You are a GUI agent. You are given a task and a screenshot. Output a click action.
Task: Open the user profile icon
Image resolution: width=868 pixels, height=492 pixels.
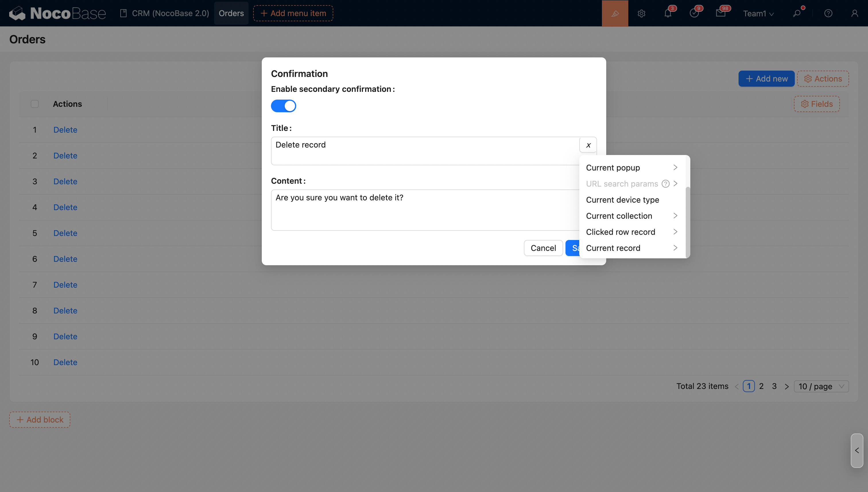click(x=855, y=13)
